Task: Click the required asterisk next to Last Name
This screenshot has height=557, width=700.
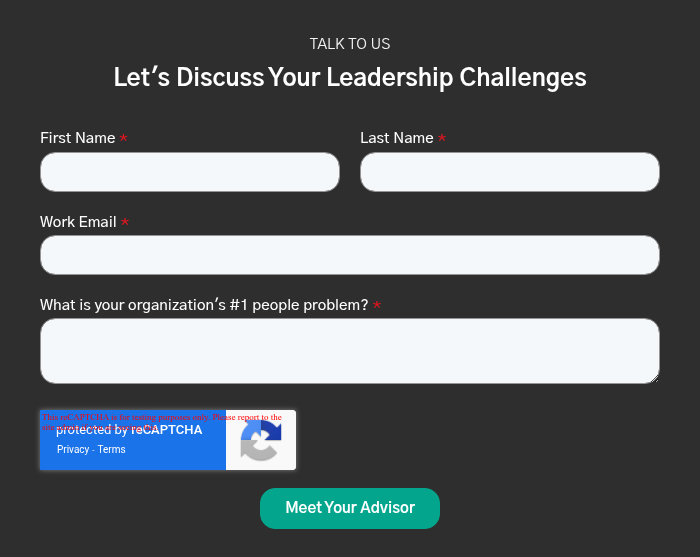Action: [442, 139]
